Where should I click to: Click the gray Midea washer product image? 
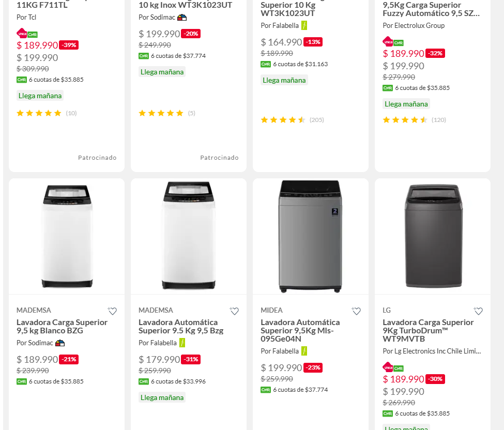[310, 236]
